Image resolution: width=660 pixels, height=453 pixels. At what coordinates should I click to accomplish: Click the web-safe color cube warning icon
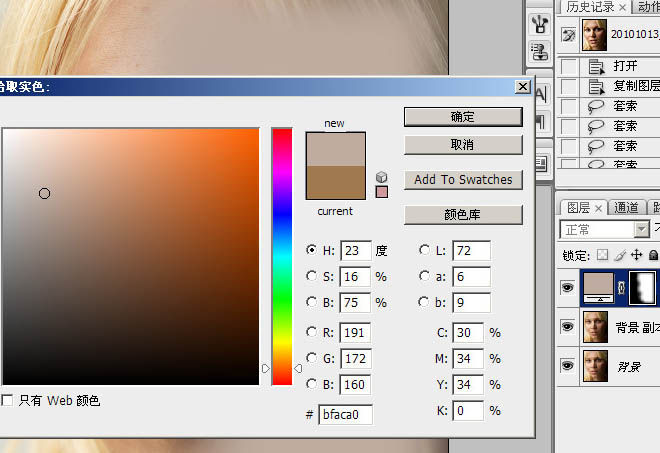pos(381,177)
